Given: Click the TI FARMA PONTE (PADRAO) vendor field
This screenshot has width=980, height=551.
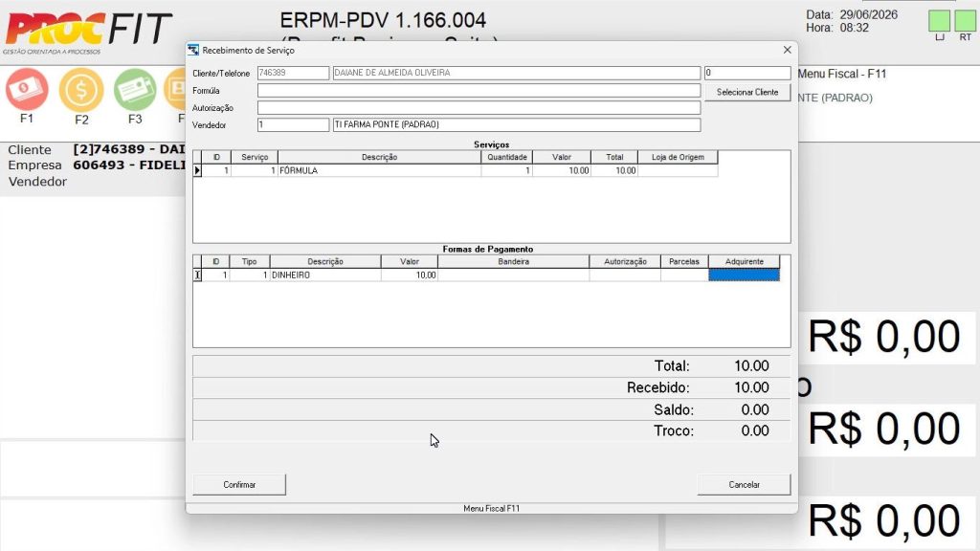Looking at the screenshot, I should pos(516,125).
